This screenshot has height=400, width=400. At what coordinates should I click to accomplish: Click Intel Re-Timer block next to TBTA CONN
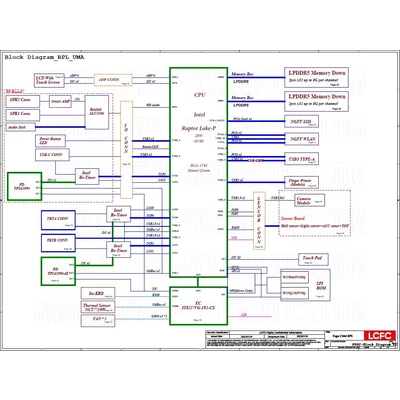[118, 214]
